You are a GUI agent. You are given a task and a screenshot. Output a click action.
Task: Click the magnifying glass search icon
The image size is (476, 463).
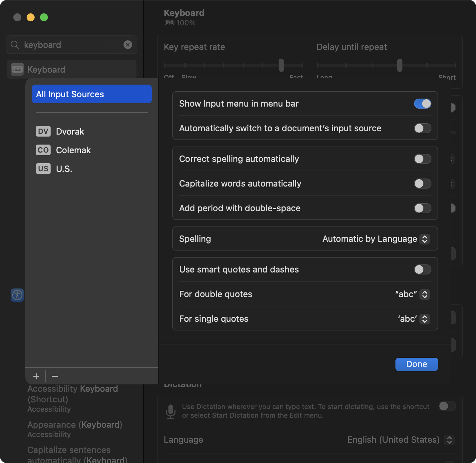pyautogui.click(x=15, y=45)
